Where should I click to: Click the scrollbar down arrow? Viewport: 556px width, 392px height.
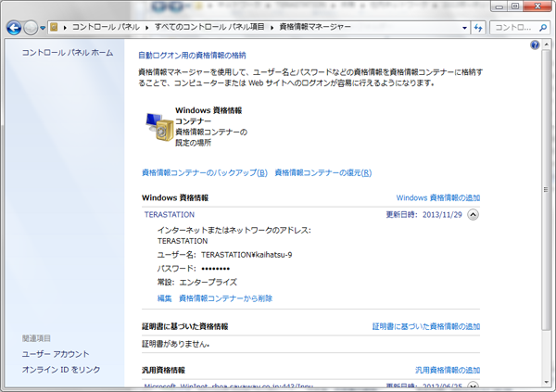click(x=546, y=383)
